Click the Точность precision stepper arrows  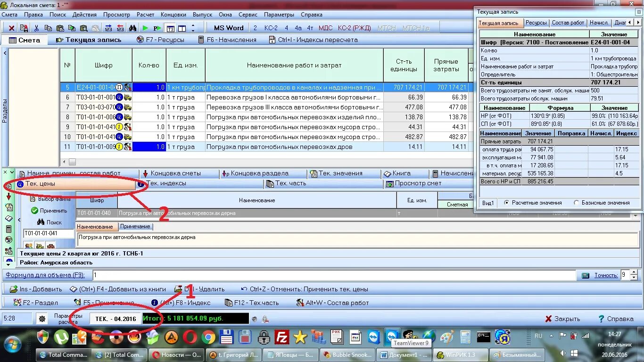click(634, 275)
